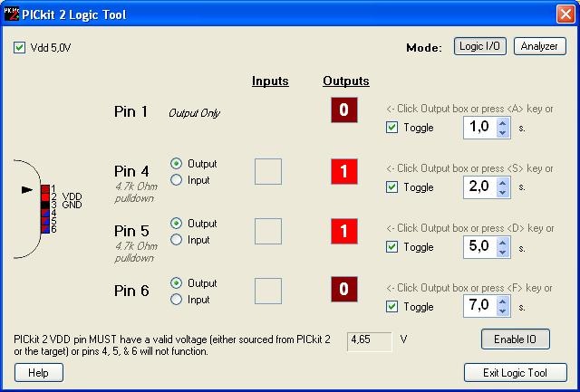This screenshot has height=392, width=580.
Task: Switch to Analyzer mode
Action: [539, 46]
